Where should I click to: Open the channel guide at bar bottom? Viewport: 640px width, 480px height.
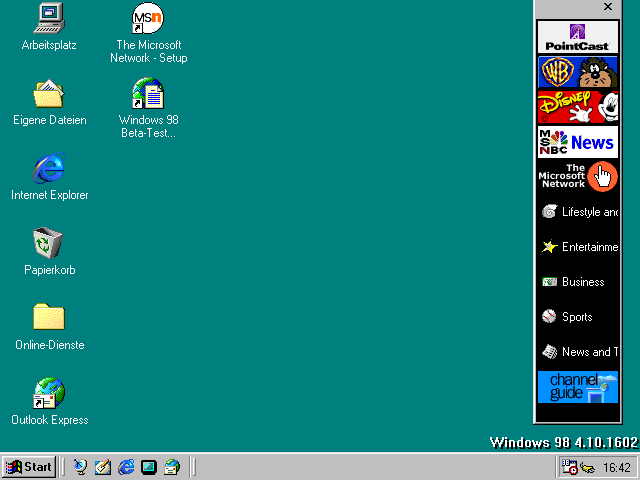click(577, 387)
